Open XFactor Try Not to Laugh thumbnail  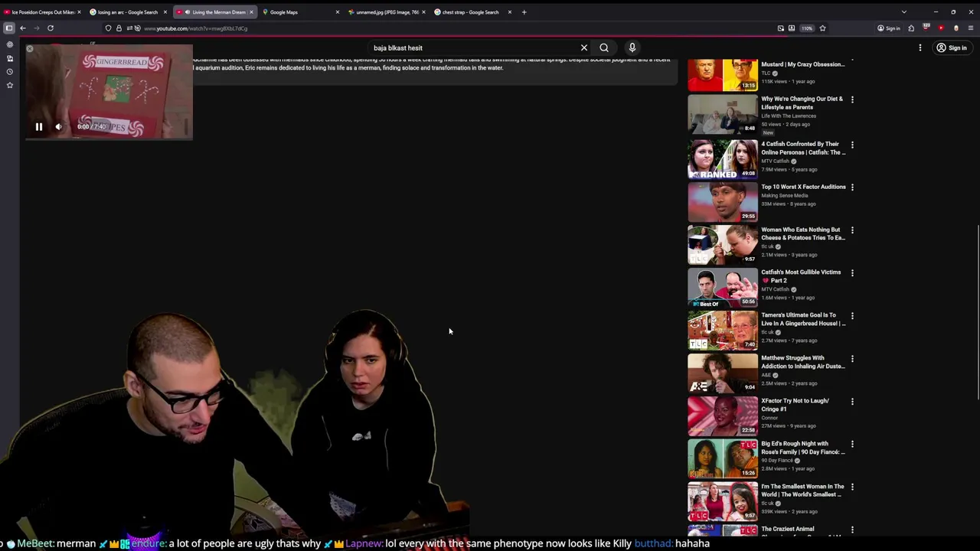point(723,416)
